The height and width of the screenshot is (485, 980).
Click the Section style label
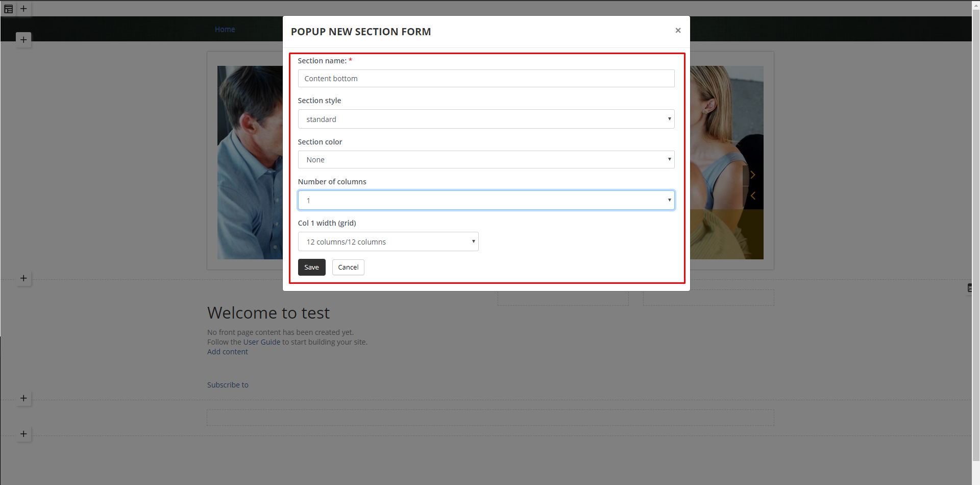tap(320, 101)
